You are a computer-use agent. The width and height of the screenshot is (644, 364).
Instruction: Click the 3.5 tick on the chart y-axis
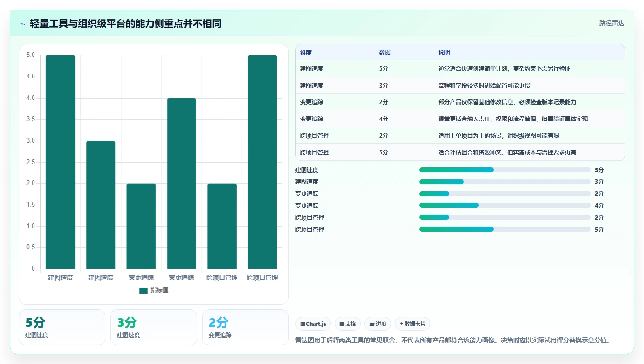tap(31, 119)
